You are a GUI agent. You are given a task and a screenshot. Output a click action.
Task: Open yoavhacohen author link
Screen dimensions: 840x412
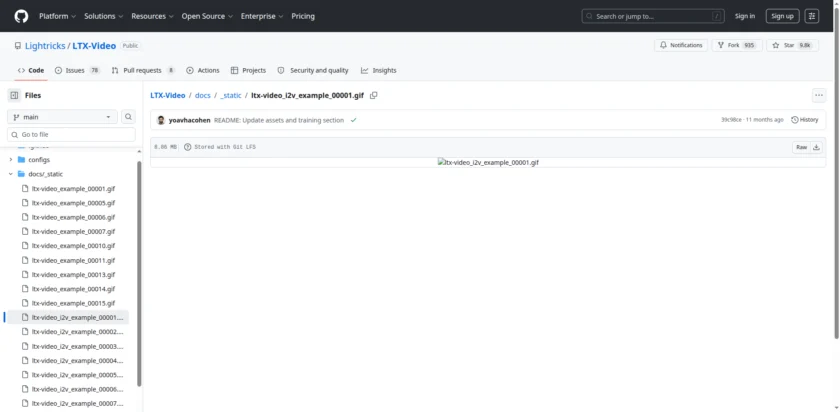[x=190, y=120]
